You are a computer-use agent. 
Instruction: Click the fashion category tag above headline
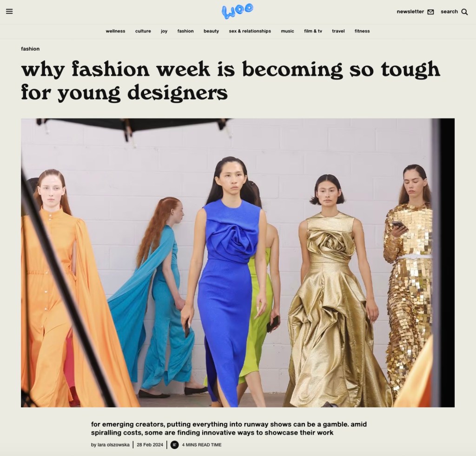point(30,49)
